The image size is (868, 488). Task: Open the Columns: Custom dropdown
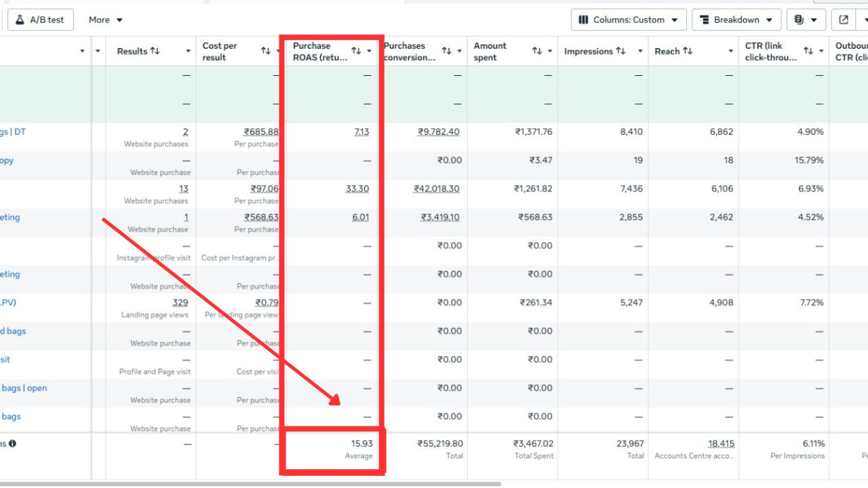(x=629, y=20)
